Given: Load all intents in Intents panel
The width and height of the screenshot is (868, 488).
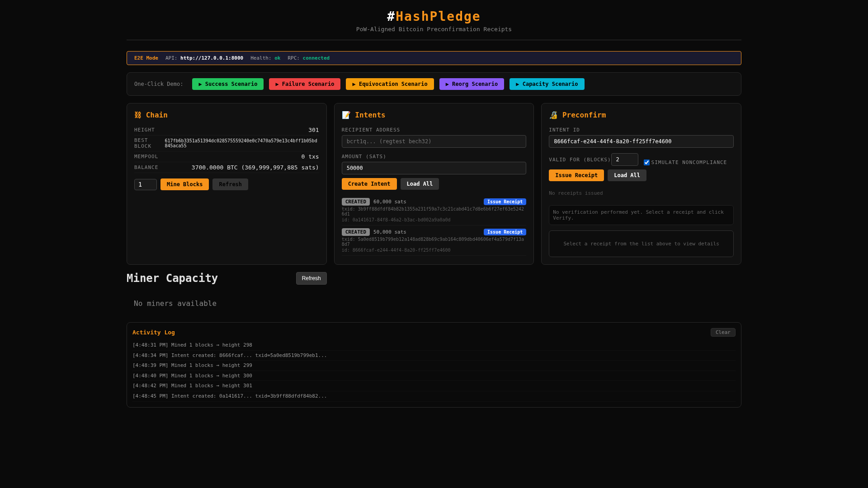Looking at the screenshot, I should (x=419, y=184).
